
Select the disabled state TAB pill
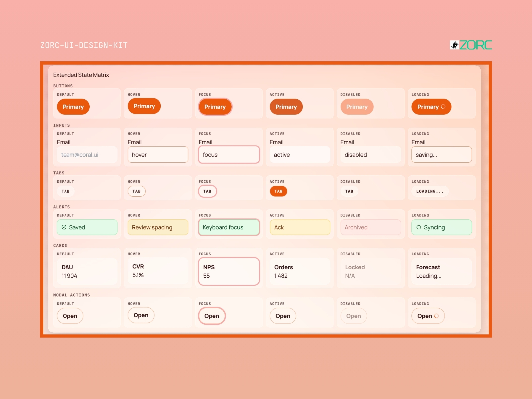[349, 191]
